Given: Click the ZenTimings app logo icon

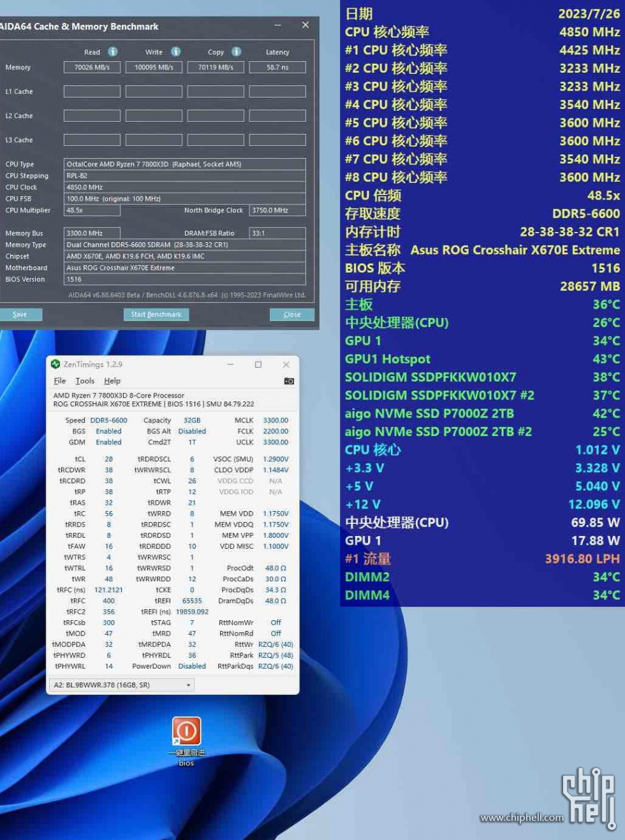Looking at the screenshot, I should (55, 365).
